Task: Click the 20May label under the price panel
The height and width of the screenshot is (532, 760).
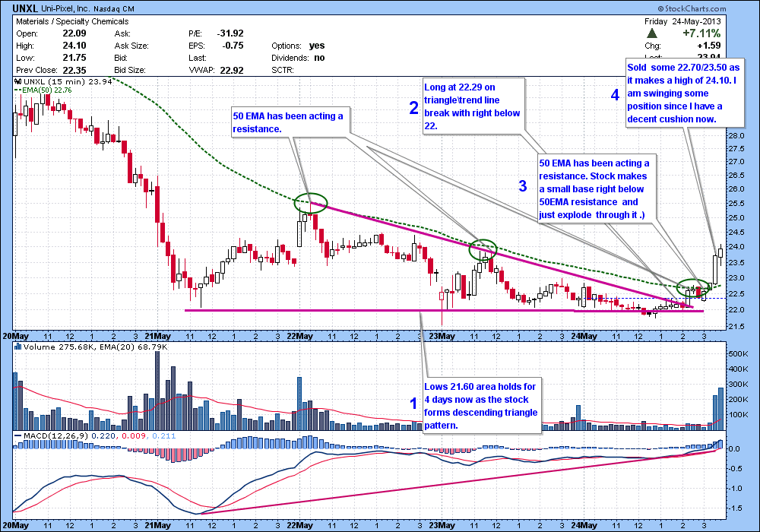Action: [15, 336]
